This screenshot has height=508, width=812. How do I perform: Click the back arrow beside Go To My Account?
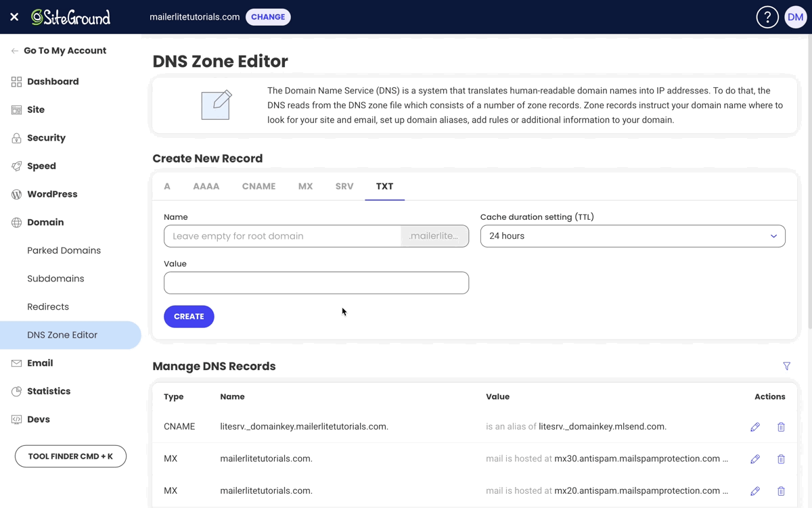[x=14, y=51]
